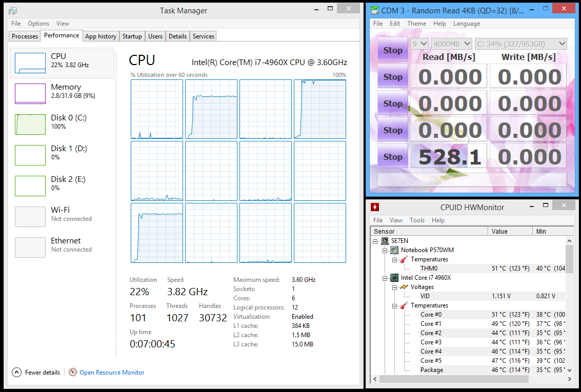This screenshot has height=392, width=581.
Task: Select the Memory mini graph in sidebar
Action: (x=30, y=94)
